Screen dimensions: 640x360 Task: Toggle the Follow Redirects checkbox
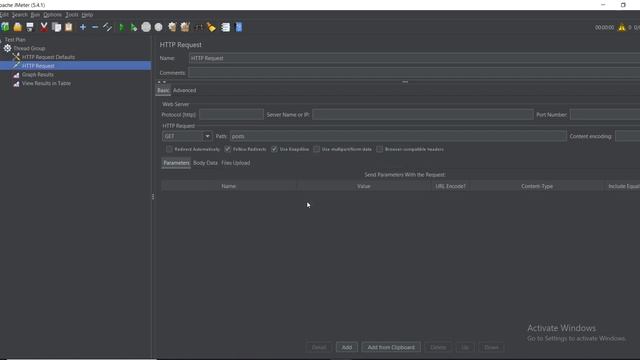tap(228, 149)
